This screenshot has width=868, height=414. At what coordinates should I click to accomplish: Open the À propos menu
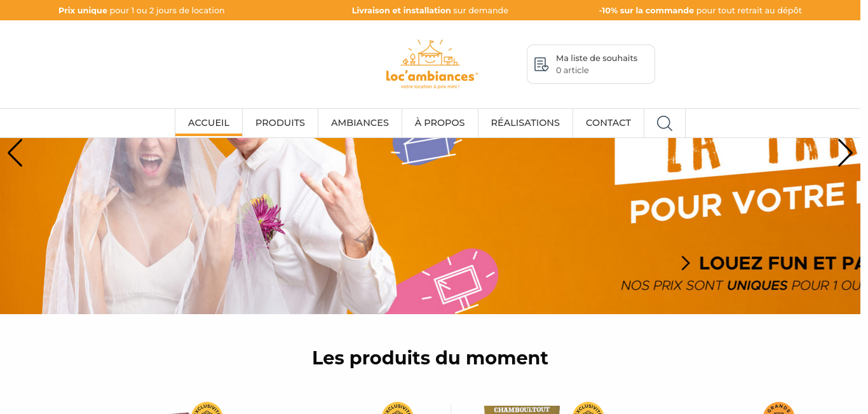pyautogui.click(x=440, y=123)
